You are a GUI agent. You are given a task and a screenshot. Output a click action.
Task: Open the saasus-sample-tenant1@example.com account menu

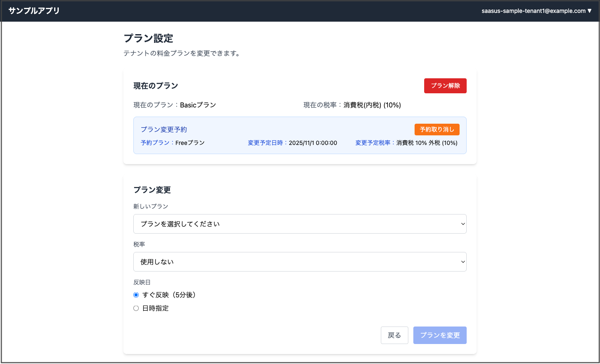533,11
